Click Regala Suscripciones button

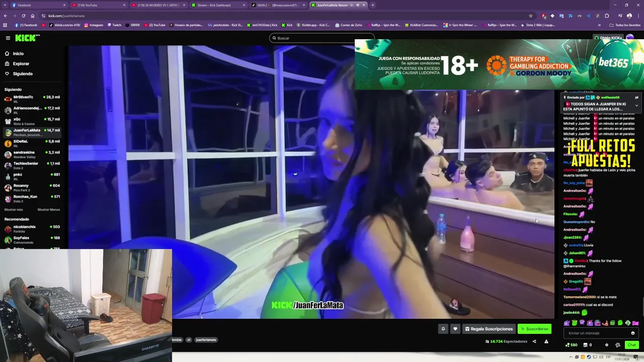pyautogui.click(x=489, y=329)
